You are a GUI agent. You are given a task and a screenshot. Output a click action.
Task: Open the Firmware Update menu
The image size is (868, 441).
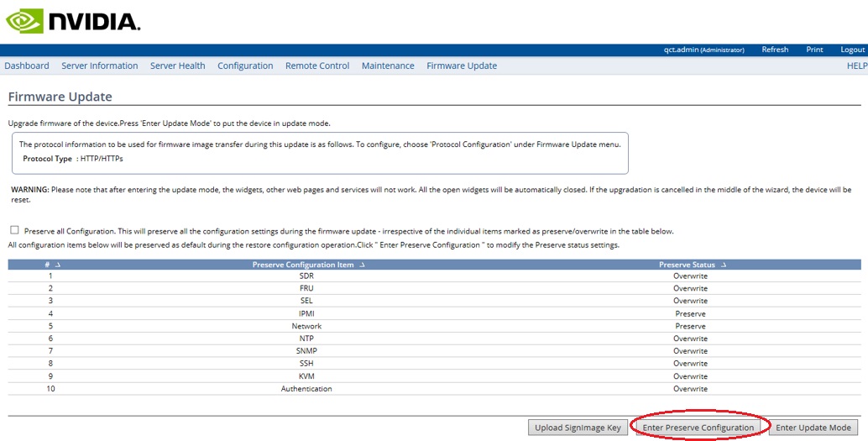462,66
